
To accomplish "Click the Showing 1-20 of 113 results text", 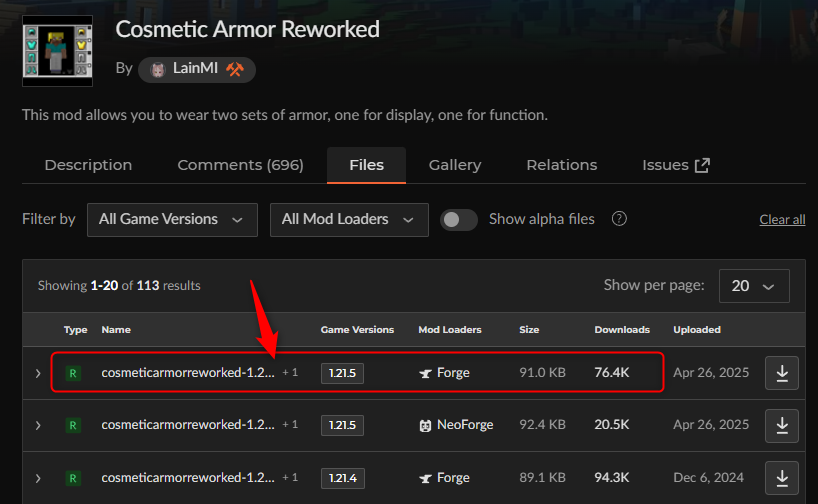I will coord(119,285).
